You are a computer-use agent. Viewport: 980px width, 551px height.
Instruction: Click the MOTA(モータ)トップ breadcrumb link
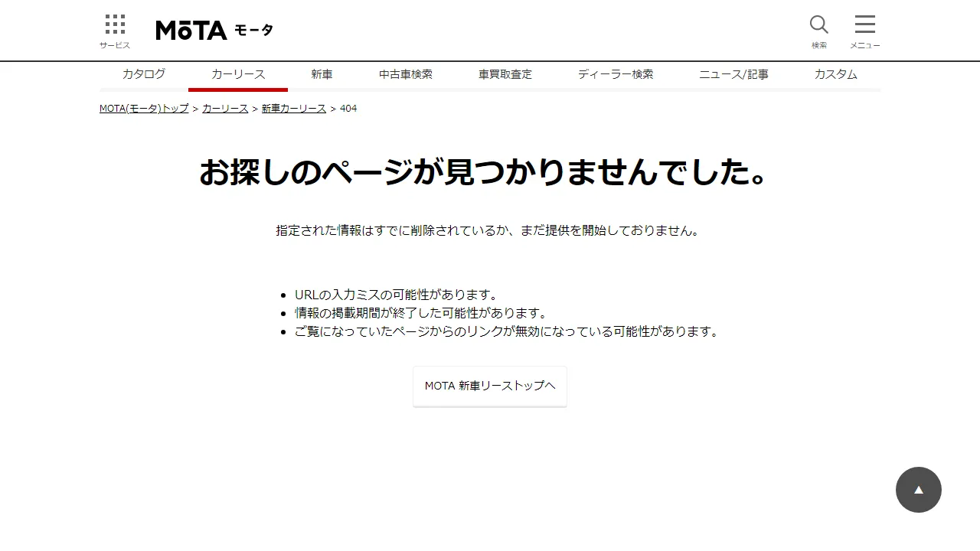pyautogui.click(x=143, y=109)
